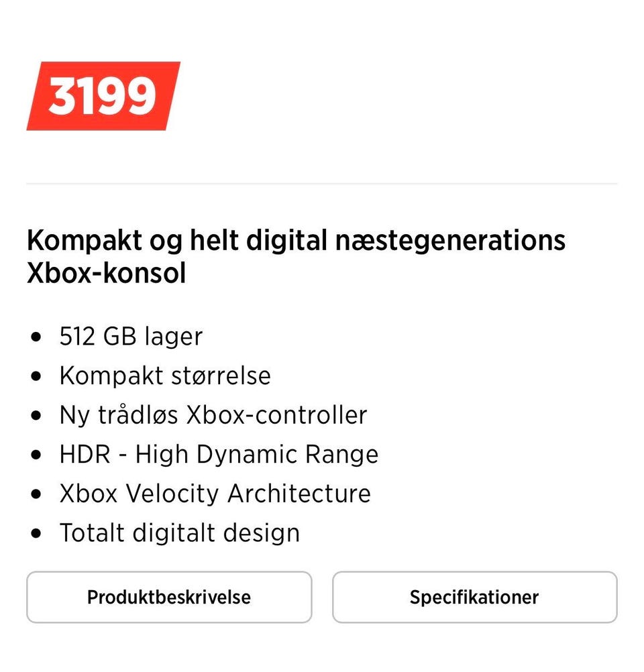Viewport: 644px width, 672px height.
Task: Click the red 3199 price badge
Action: click(103, 96)
